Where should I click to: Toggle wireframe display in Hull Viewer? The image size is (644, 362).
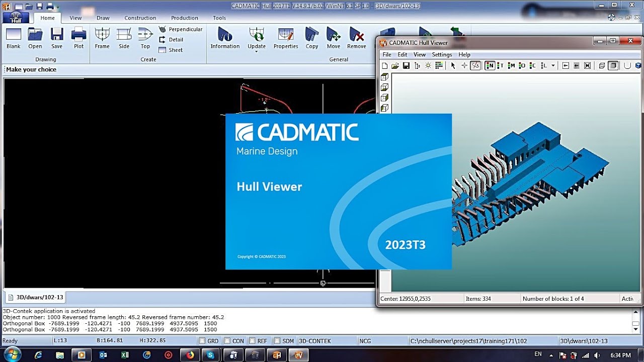(602, 65)
